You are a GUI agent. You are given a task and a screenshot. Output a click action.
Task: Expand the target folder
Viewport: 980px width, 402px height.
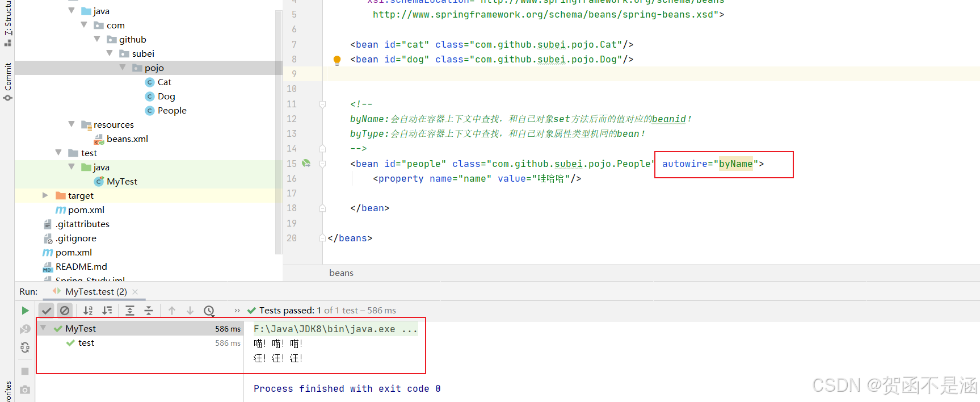45,195
